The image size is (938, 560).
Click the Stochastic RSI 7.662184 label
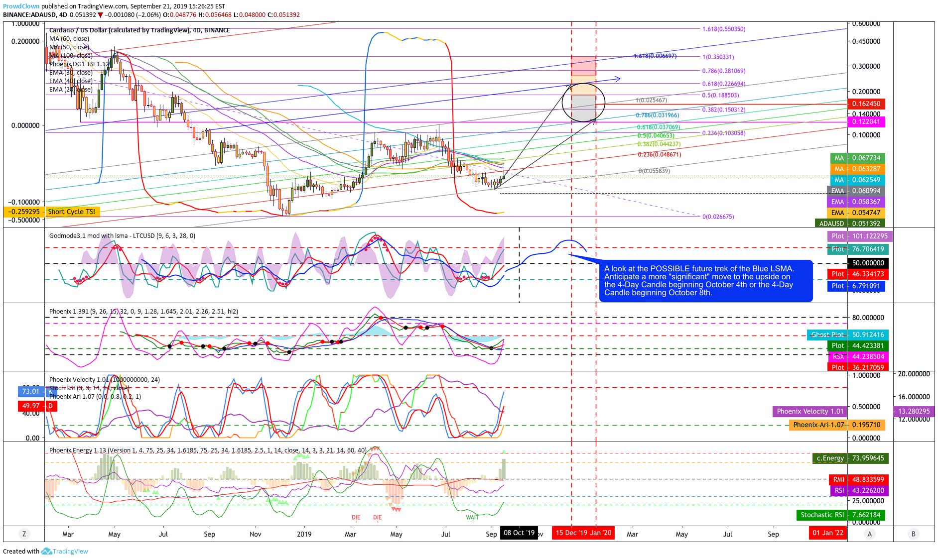840,515
